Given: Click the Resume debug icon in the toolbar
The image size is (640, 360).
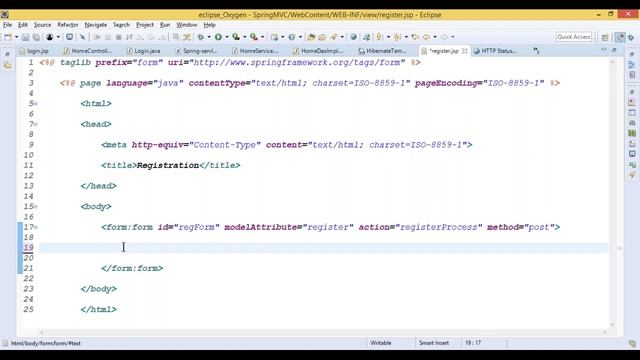Looking at the screenshot, I should pos(97,37).
